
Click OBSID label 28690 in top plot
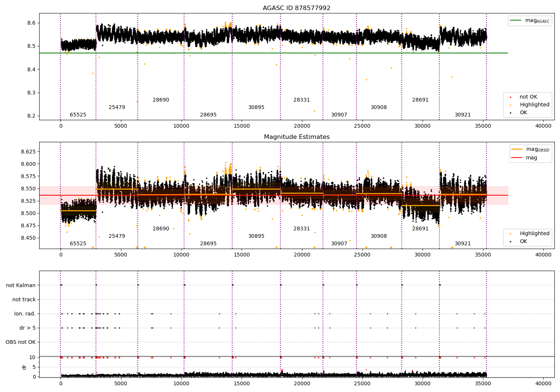pyautogui.click(x=161, y=100)
